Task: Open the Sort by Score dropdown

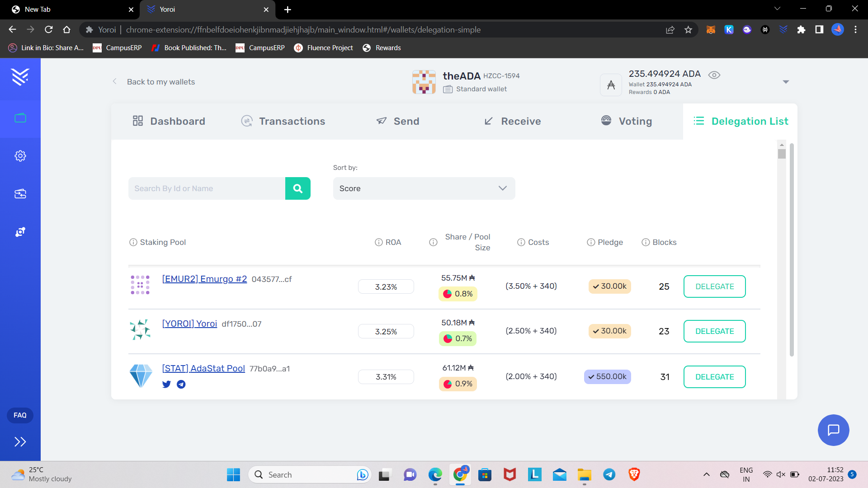Action: [424, 188]
